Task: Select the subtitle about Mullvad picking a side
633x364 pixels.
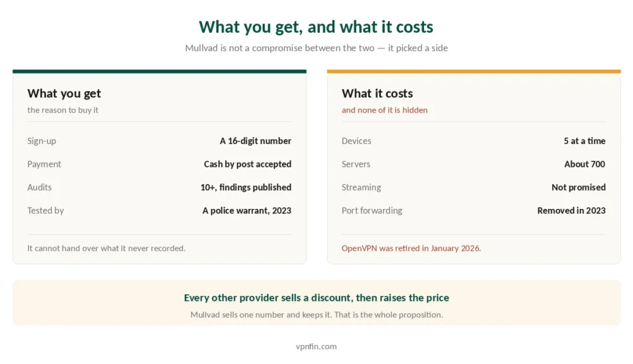Action: click(316, 48)
